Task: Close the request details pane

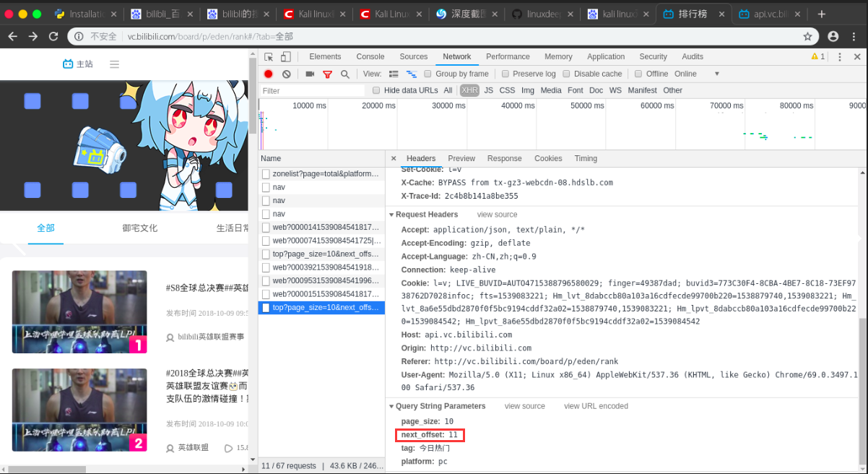Action: click(x=394, y=158)
